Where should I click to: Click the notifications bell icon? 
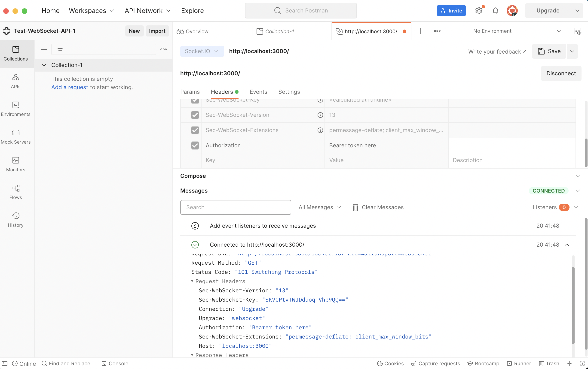(x=495, y=11)
